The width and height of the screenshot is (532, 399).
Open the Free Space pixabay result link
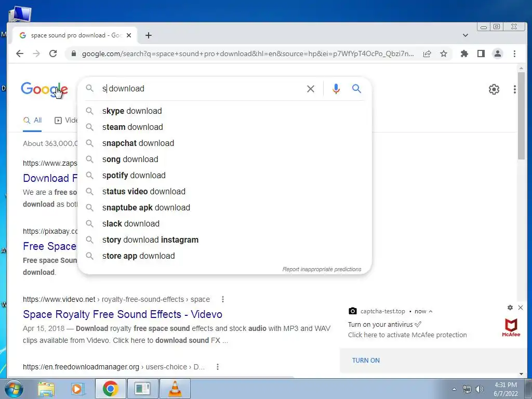click(x=50, y=246)
